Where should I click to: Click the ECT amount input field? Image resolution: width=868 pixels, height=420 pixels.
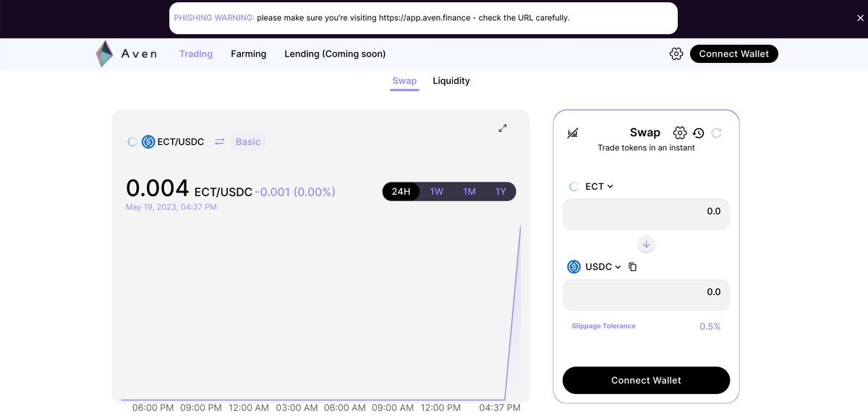[x=646, y=214]
